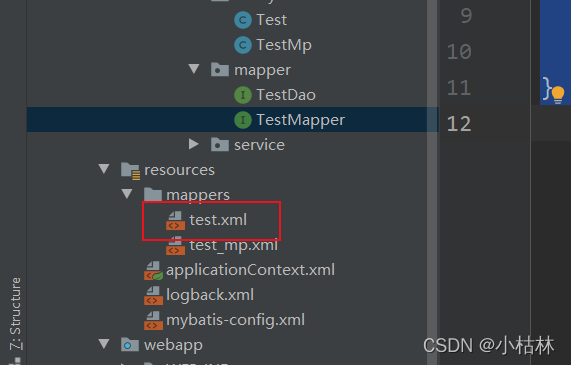Click the mybatis-config.xml file icon
Screen dimensions: 571x365
[153, 321]
